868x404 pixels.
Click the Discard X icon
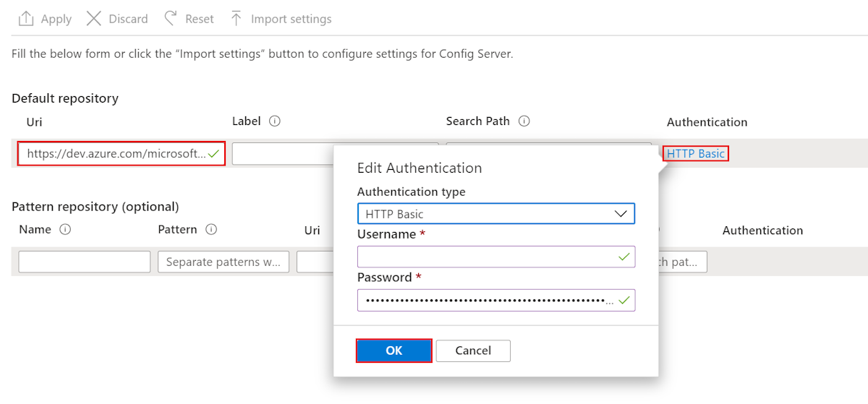pyautogui.click(x=94, y=19)
